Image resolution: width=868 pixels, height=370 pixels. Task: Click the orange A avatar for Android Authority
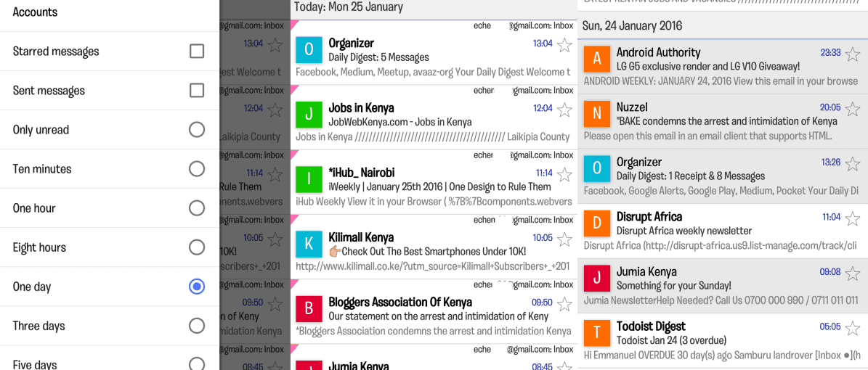(597, 59)
